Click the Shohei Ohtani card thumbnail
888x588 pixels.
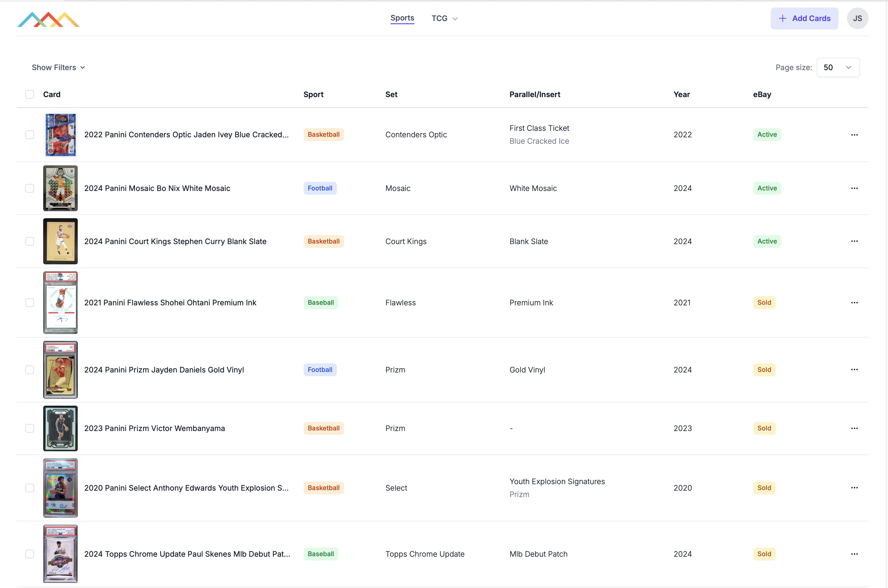(60, 303)
